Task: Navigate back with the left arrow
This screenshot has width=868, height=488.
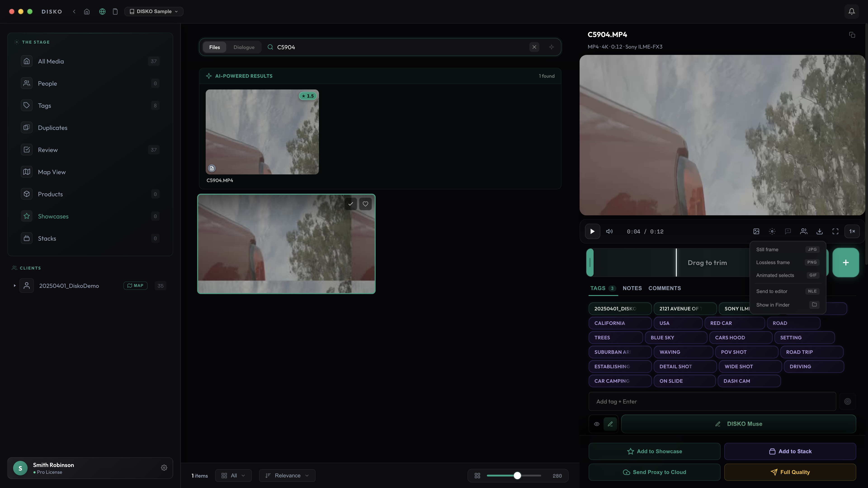Action: coord(74,12)
